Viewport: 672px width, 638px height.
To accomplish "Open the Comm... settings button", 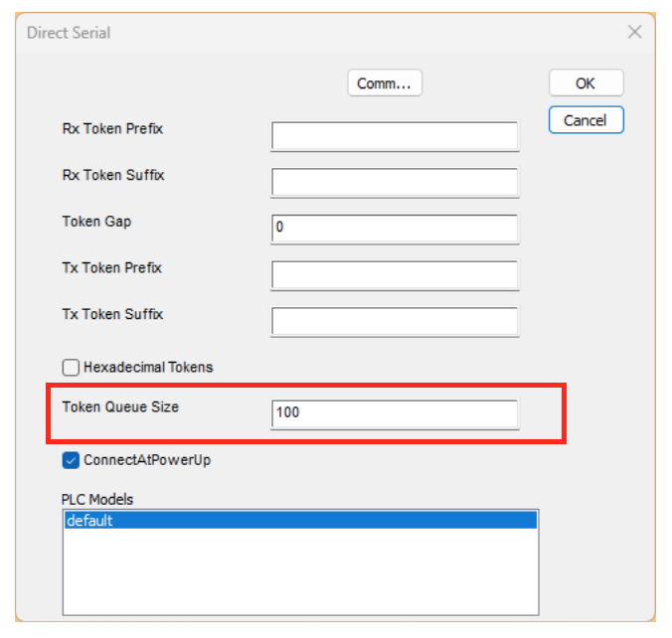I will coord(384,83).
